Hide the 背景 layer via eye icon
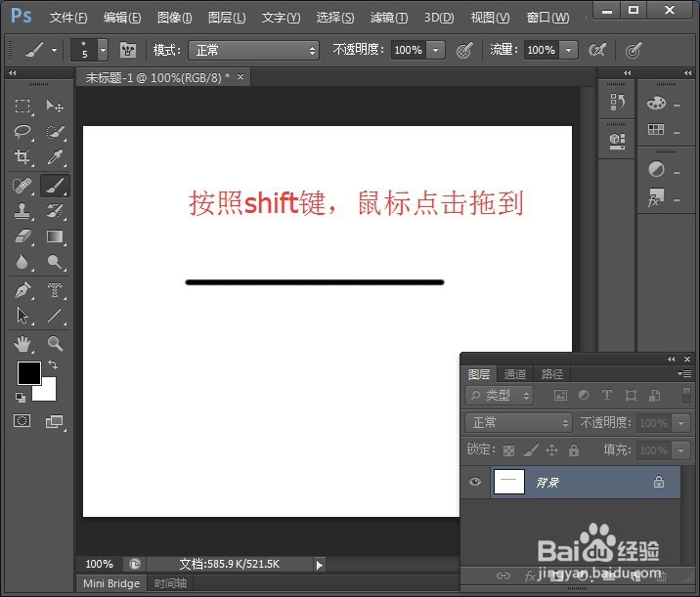Screen dimensions: 700x597 pyautogui.click(x=475, y=482)
